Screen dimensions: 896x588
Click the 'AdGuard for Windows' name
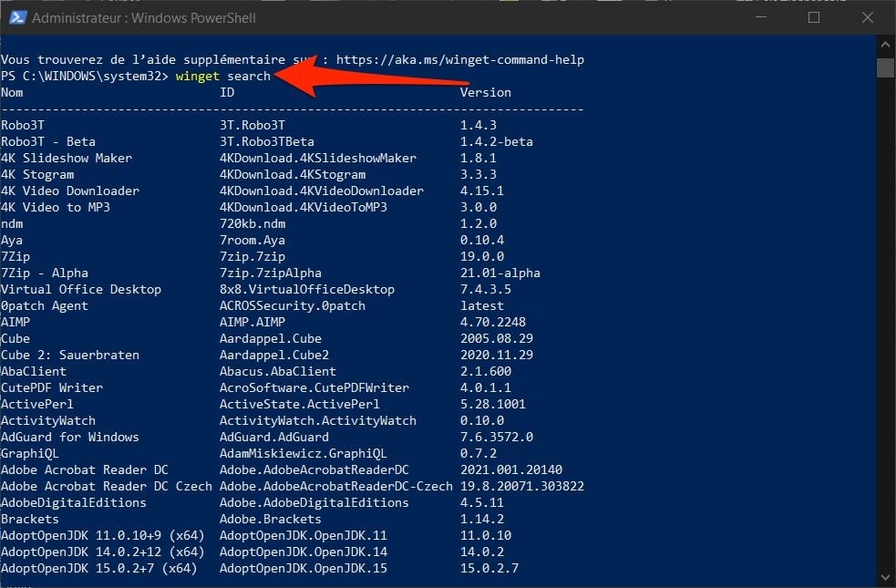point(70,438)
